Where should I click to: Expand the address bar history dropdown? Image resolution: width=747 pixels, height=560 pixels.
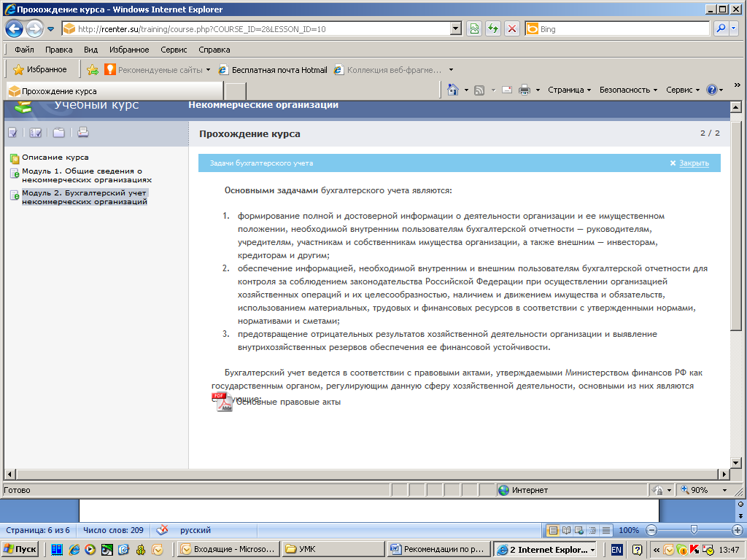click(456, 29)
